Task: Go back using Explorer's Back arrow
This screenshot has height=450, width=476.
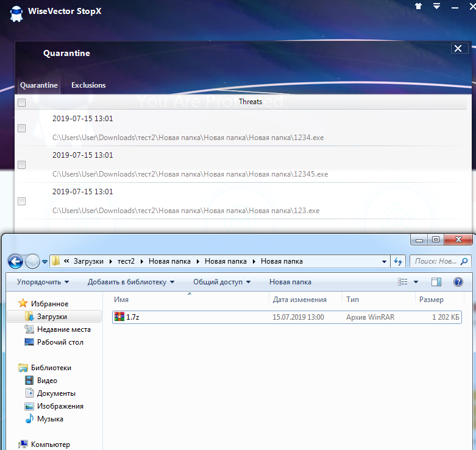Action: click(x=15, y=261)
